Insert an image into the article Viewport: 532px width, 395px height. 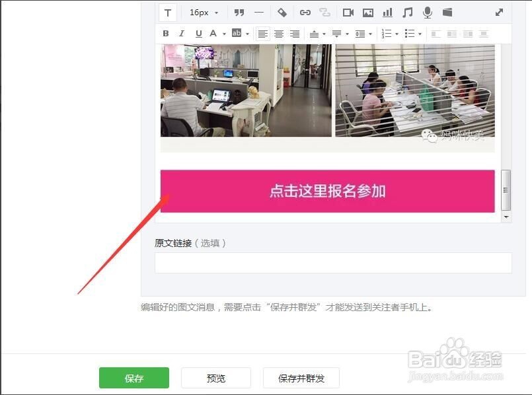click(368, 12)
